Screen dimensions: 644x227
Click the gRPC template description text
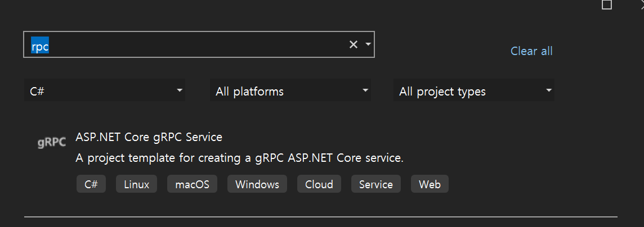tap(239, 158)
